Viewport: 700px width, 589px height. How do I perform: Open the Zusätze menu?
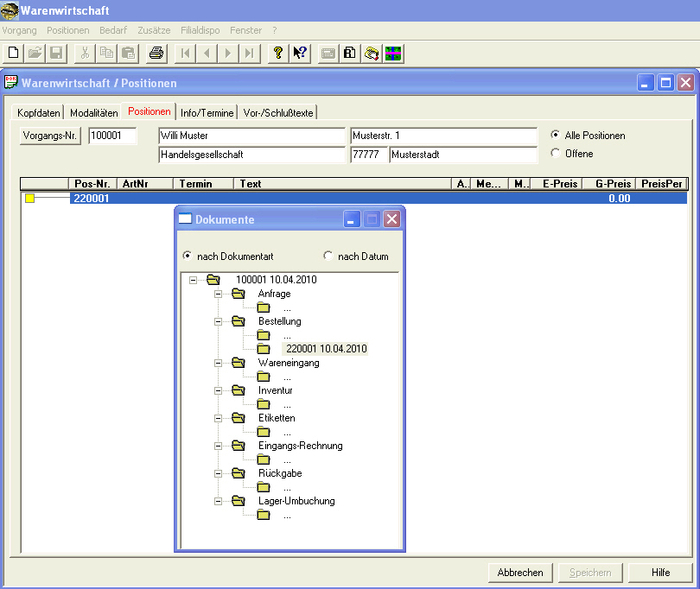tap(154, 30)
